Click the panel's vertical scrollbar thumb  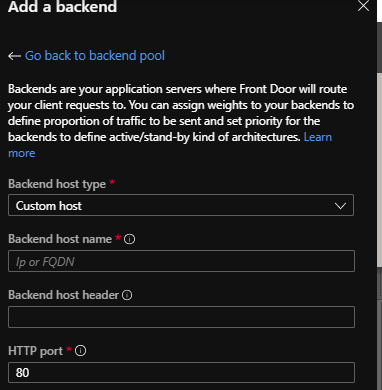(379, 168)
